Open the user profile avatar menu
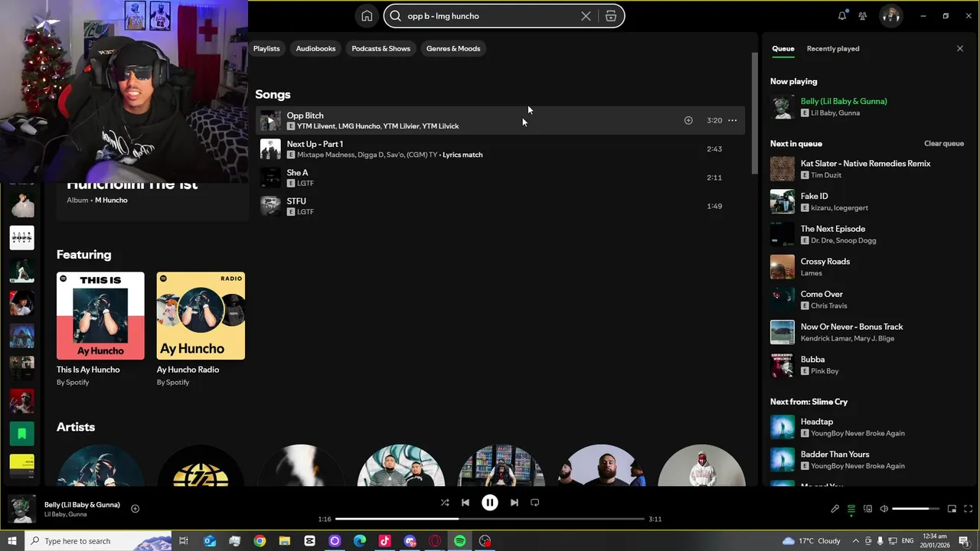 click(x=890, y=16)
